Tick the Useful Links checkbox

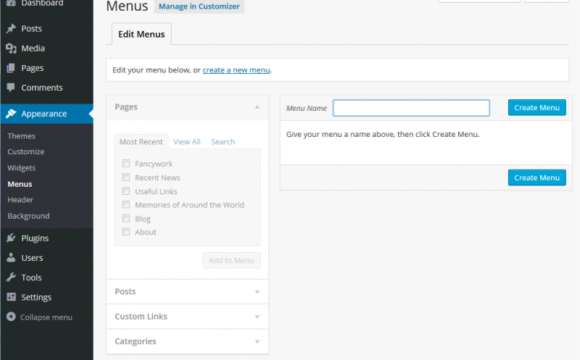click(126, 191)
